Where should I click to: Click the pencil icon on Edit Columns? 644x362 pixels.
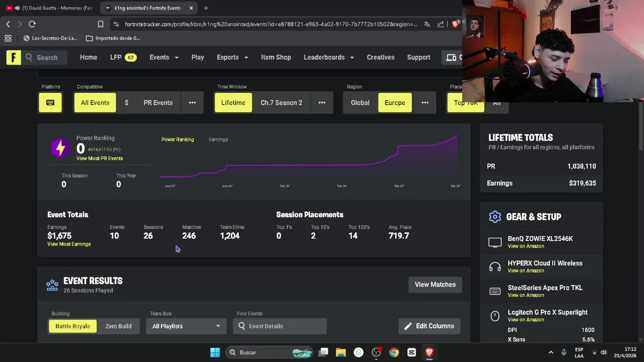click(x=408, y=326)
